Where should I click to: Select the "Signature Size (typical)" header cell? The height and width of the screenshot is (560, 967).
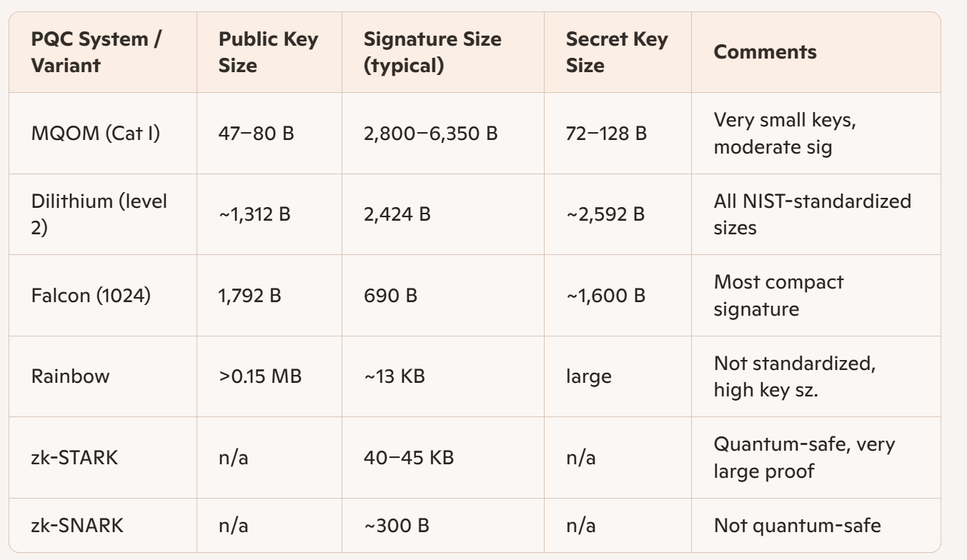(x=432, y=52)
